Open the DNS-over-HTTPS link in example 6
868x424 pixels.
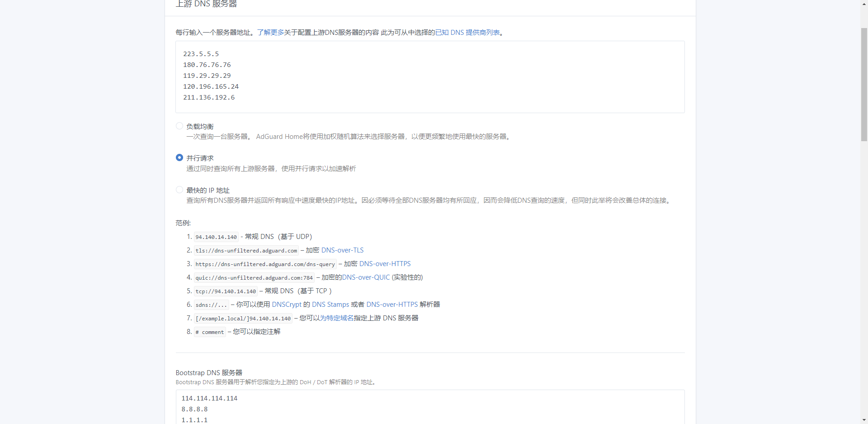[392, 305]
